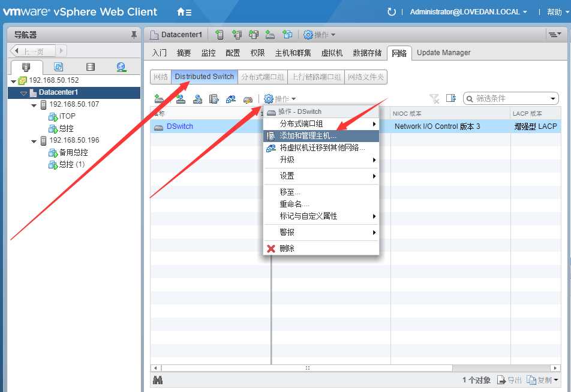Viewport: 571px width, 392px height.
Task: Click the DSwitch link in the list
Action: (180, 126)
